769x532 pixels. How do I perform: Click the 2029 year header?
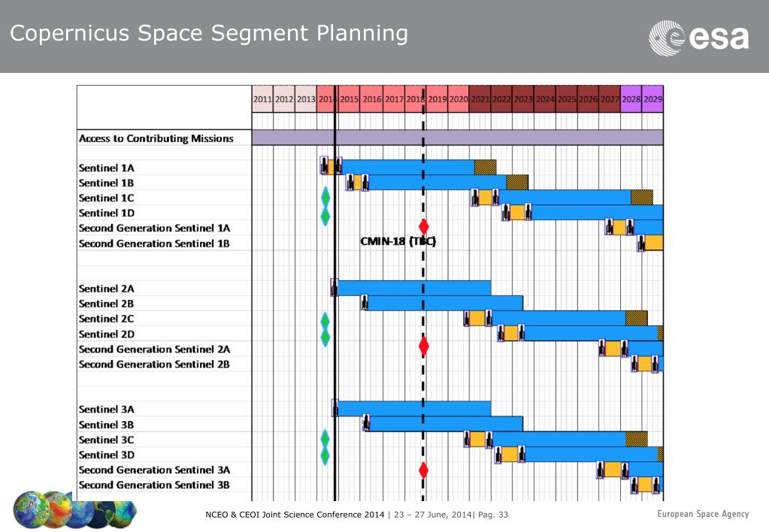click(652, 99)
